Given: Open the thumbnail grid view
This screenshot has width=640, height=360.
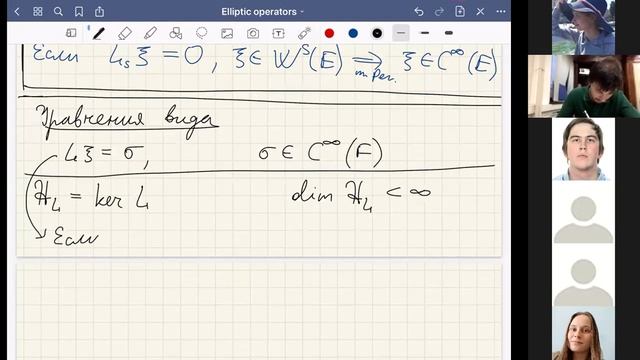Looking at the screenshot, I should tap(38, 11).
